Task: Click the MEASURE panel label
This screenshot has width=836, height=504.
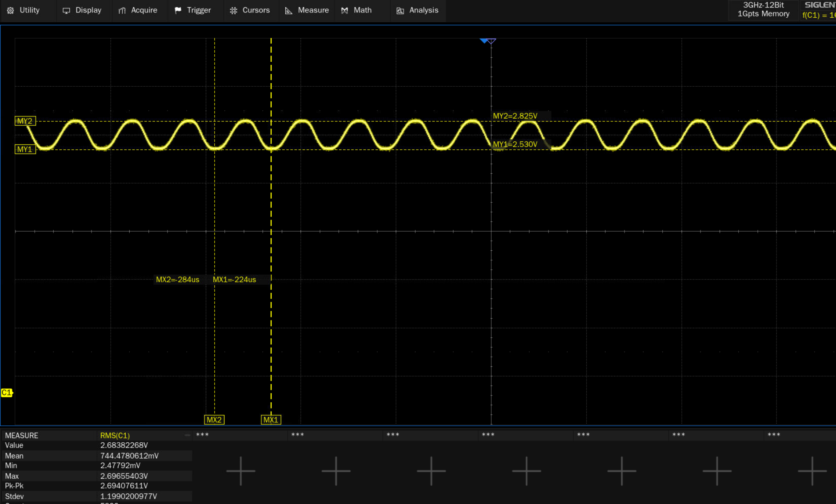Action: point(21,436)
